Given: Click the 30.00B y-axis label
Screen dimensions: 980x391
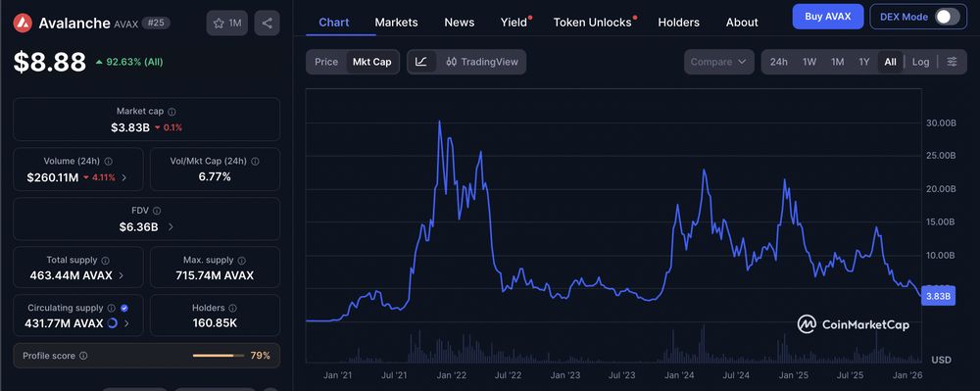Looking at the screenshot, I should coord(941,123).
